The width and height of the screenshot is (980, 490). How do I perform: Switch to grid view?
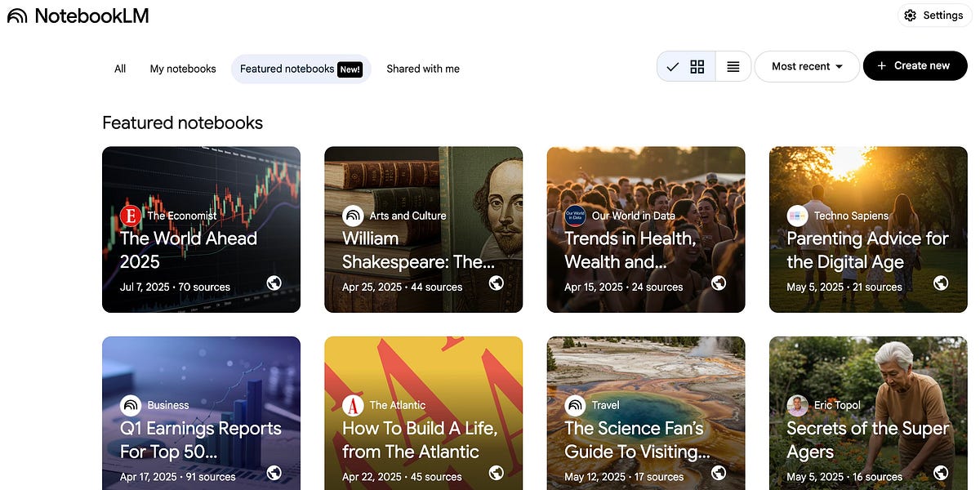697,67
